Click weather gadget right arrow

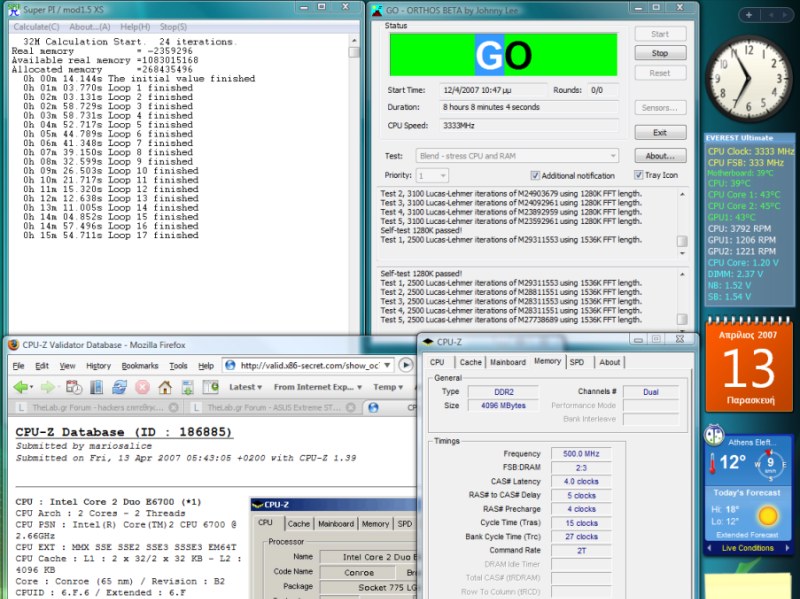[787, 548]
